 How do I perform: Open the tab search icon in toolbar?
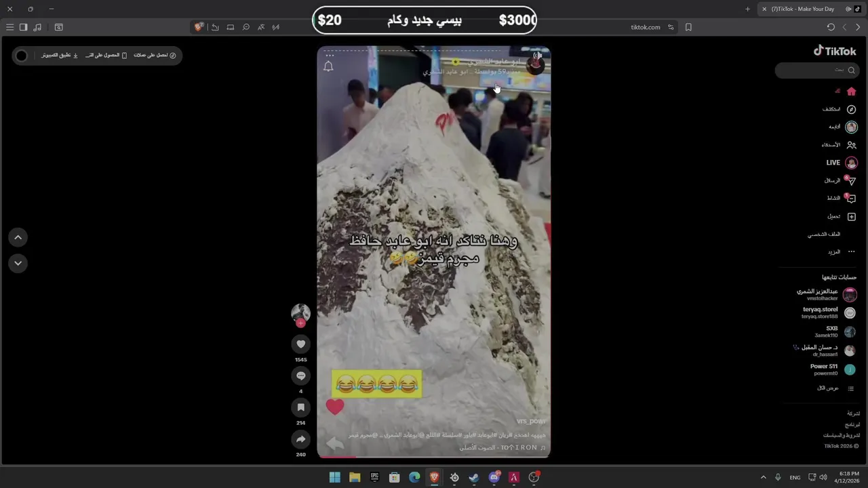58,27
